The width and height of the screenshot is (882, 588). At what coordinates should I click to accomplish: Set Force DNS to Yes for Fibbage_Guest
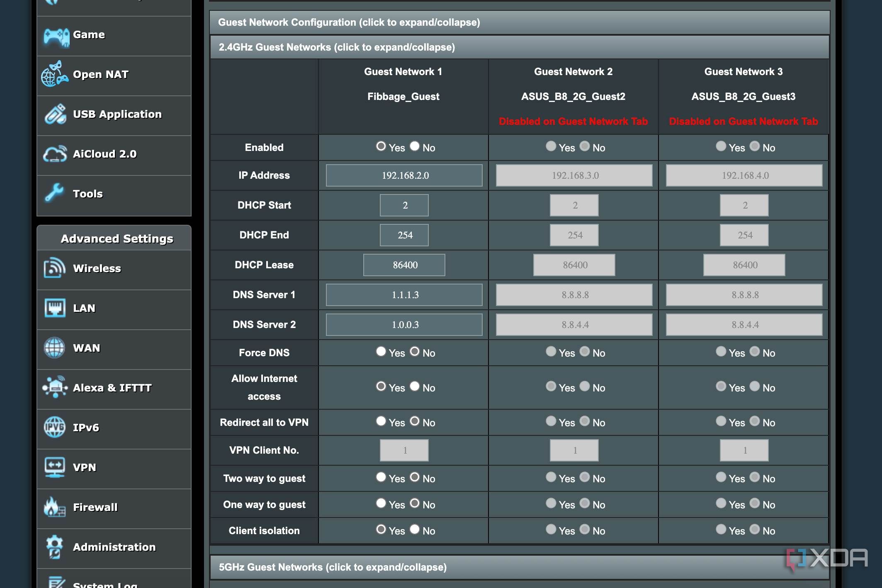pos(381,351)
